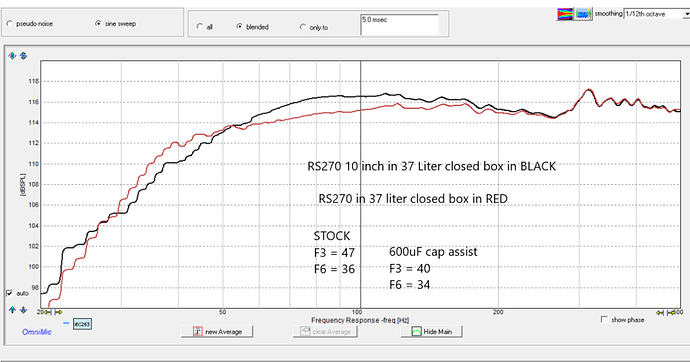Click the 'smoothing' label
This screenshot has height=362, width=690.
608,14
